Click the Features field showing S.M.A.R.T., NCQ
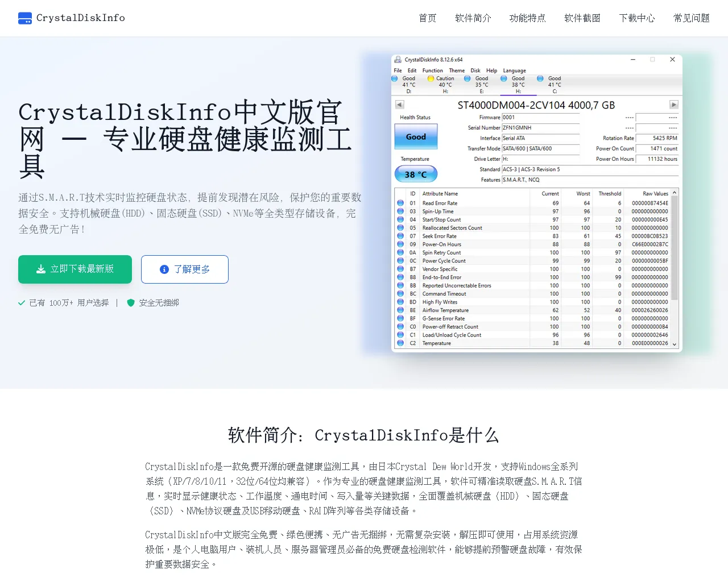Screen dimensions: 728x582 click(x=590, y=180)
